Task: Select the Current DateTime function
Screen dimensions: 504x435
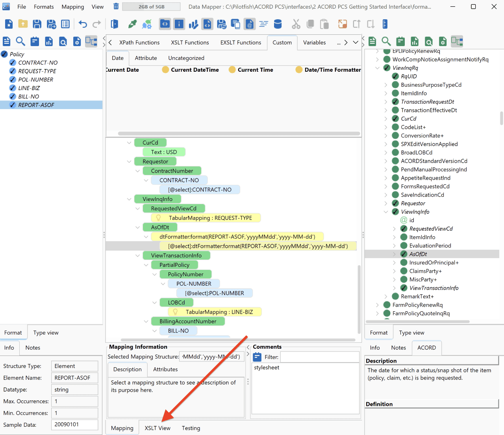Action: pyautogui.click(x=191, y=70)
